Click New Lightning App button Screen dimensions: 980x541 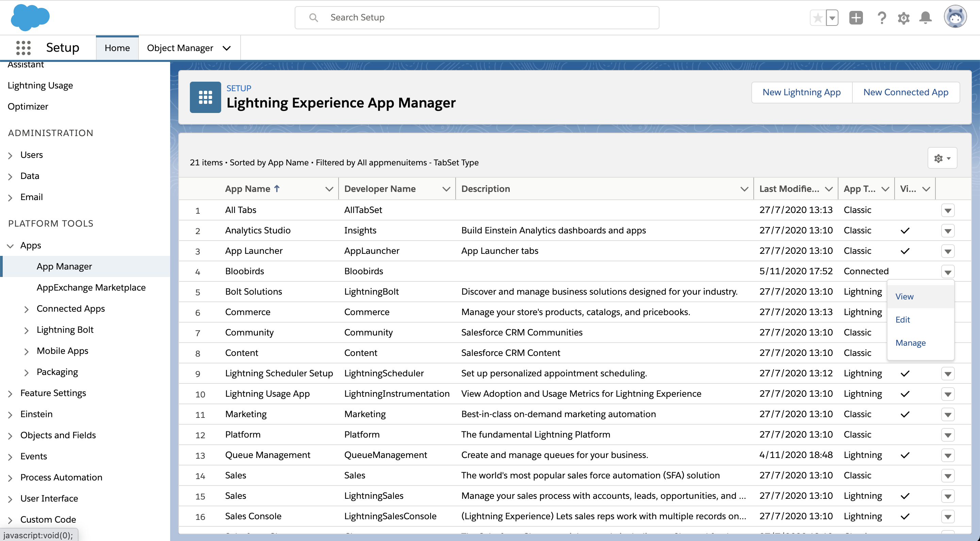(x=802, y=93)
